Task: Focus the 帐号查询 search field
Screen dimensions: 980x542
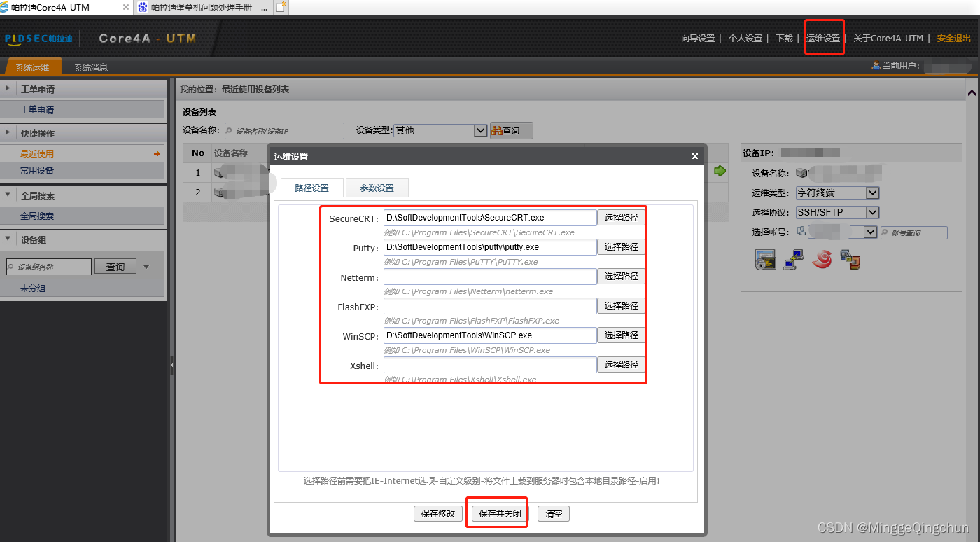Action: 914,232
